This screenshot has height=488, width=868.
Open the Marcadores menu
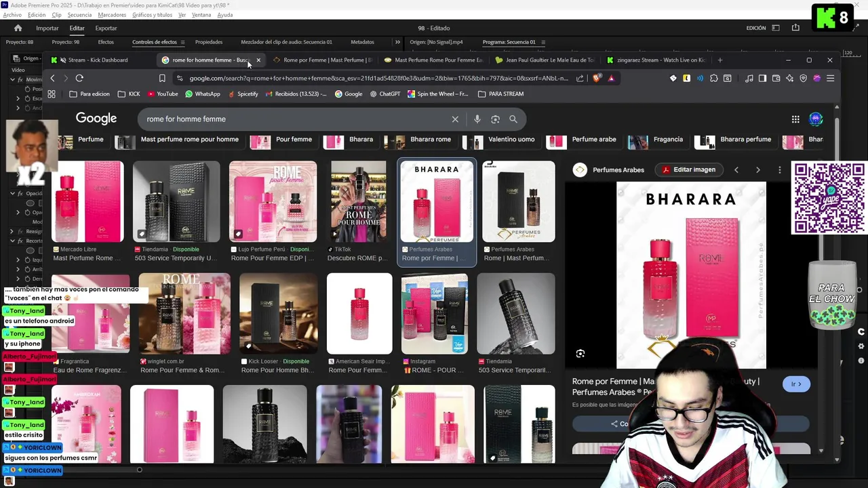point(112,15)
